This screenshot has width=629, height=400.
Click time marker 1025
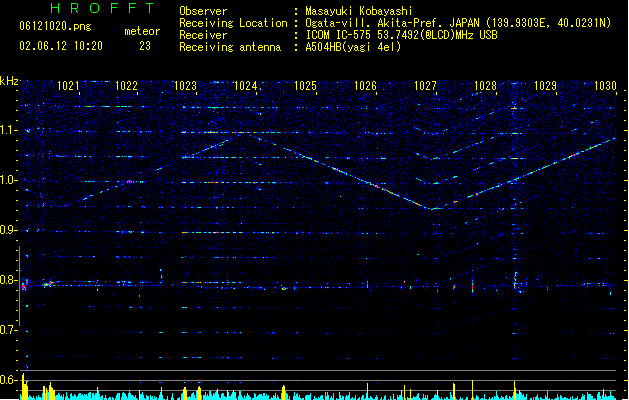[x=305, y=86]
